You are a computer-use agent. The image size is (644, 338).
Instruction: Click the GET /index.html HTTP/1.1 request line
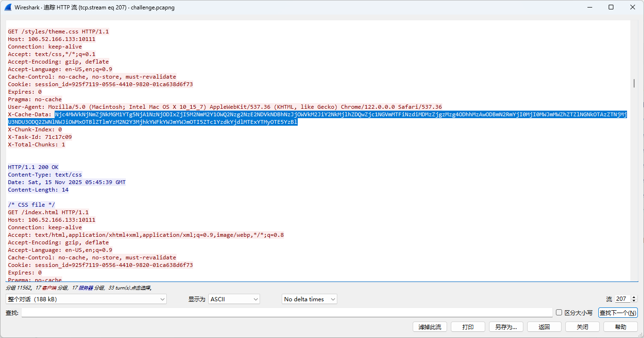tap(48, 212)
